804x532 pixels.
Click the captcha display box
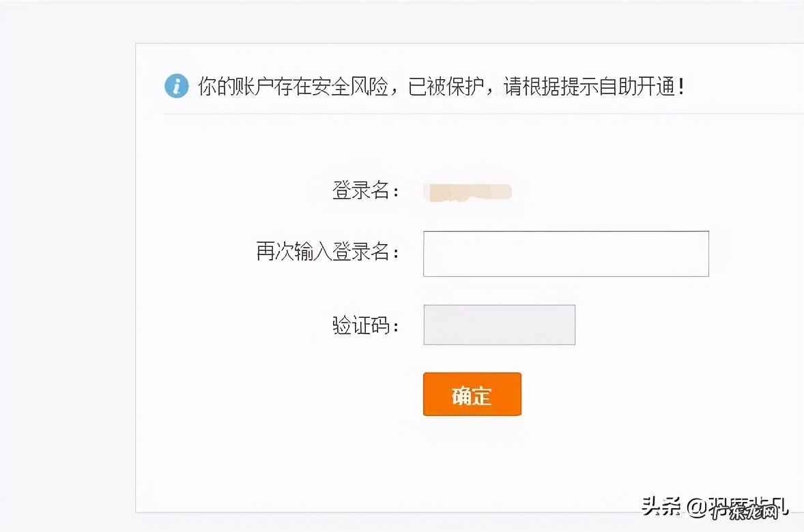499,325
